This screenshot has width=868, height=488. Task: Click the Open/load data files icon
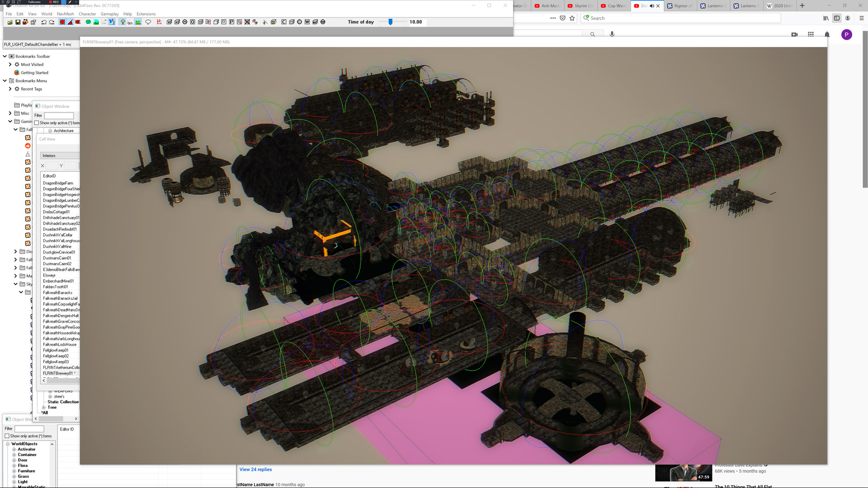10,22
